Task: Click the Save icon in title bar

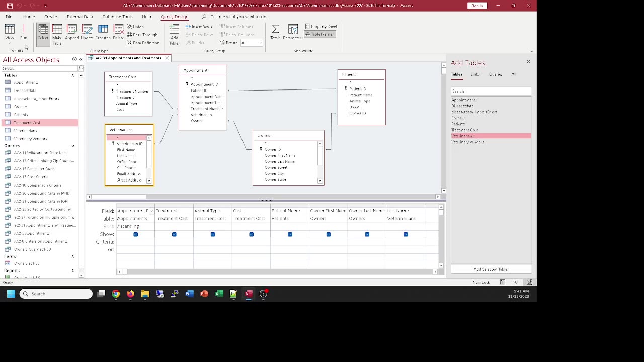Action: (x=10, y=6)
